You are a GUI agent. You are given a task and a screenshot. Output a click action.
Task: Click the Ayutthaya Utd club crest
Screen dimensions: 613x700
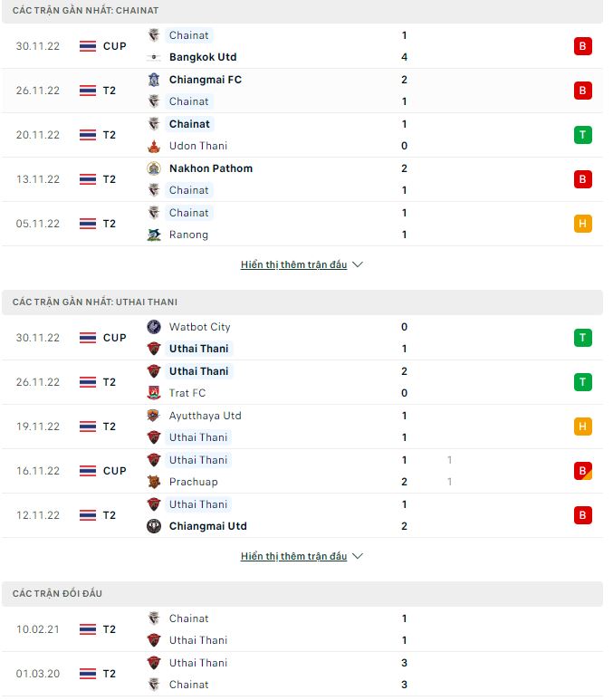pyautogui.click(x=153, y=416)
